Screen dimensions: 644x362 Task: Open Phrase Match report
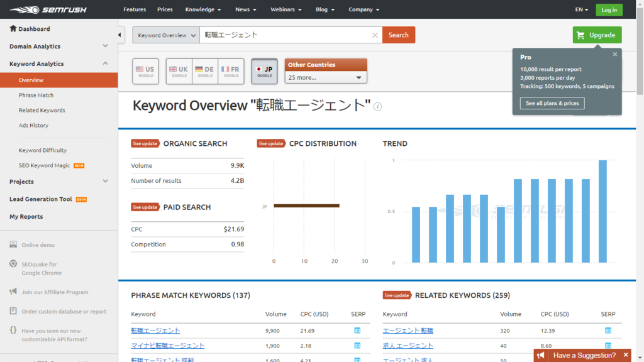(36, 96)
